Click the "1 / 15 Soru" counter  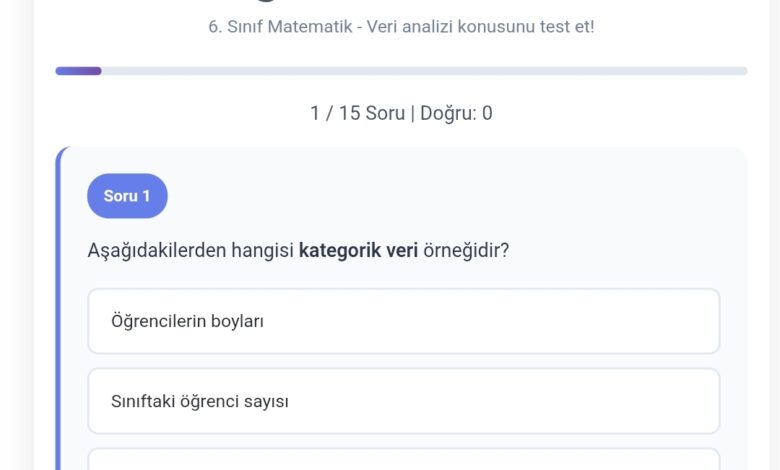tap(357, 113)
